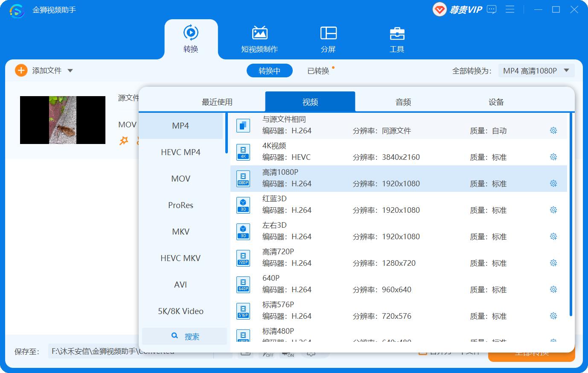The width and height of the screenshot is (588, 373).
Task: Expand the 添加文件 dropdown arrow
Action: click(71, 70)
